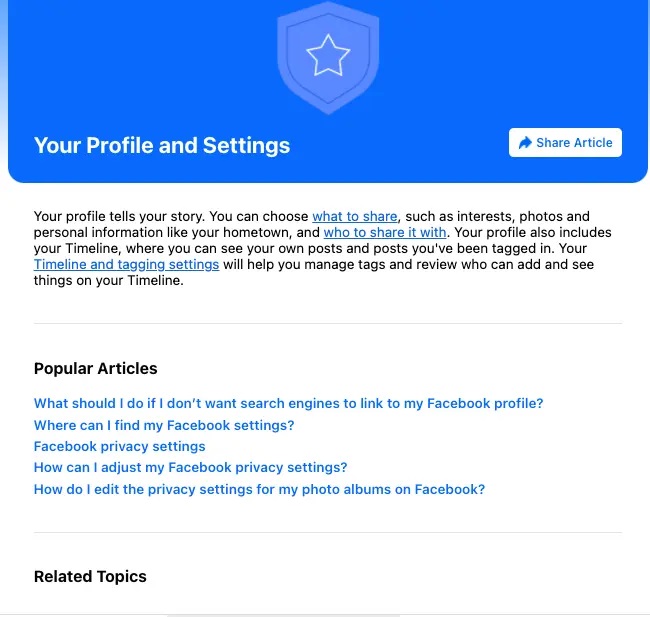Follow the "who to share it with" link
Image resolution: width=650 pixels, height=617 pixels.
tap(385, 233)
